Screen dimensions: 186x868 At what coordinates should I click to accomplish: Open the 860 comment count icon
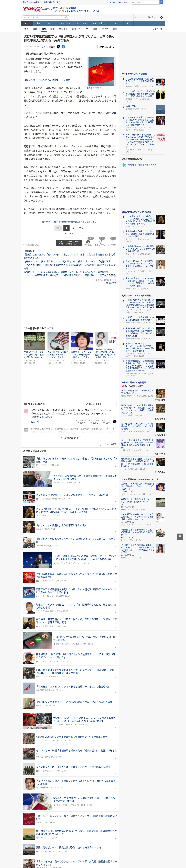(x=45, y=47)
